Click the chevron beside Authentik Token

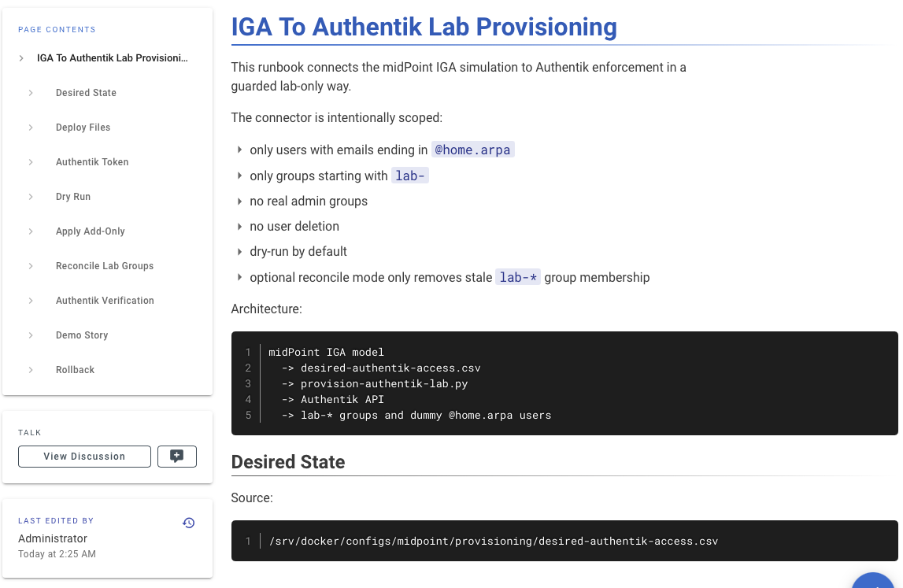(x=31, y=162)
